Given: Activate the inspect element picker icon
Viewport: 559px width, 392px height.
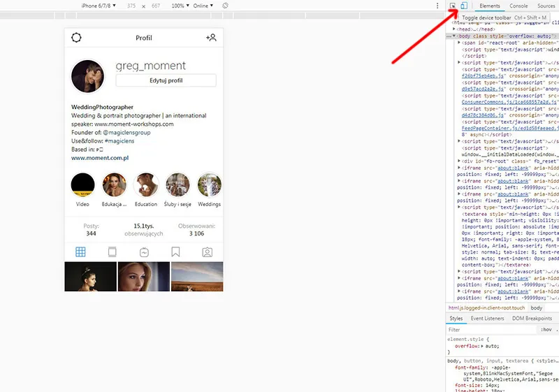Looking at the screenshot, I should click(453, 6).
